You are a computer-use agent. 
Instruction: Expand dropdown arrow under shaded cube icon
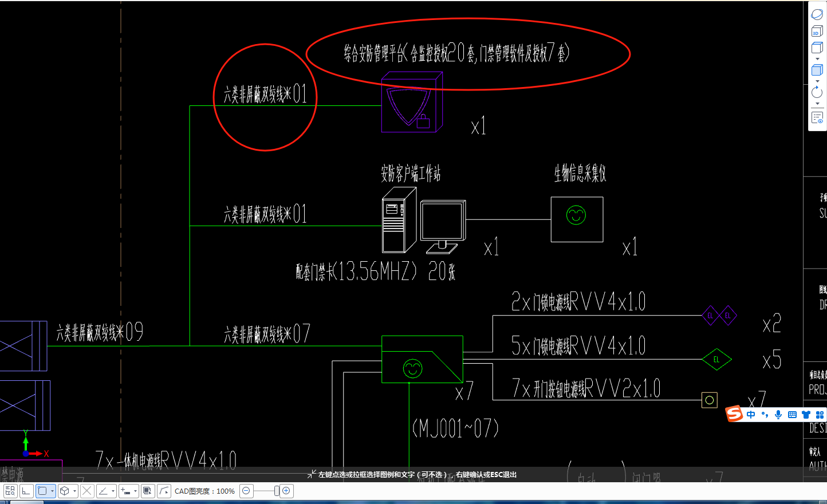point(817,81)
